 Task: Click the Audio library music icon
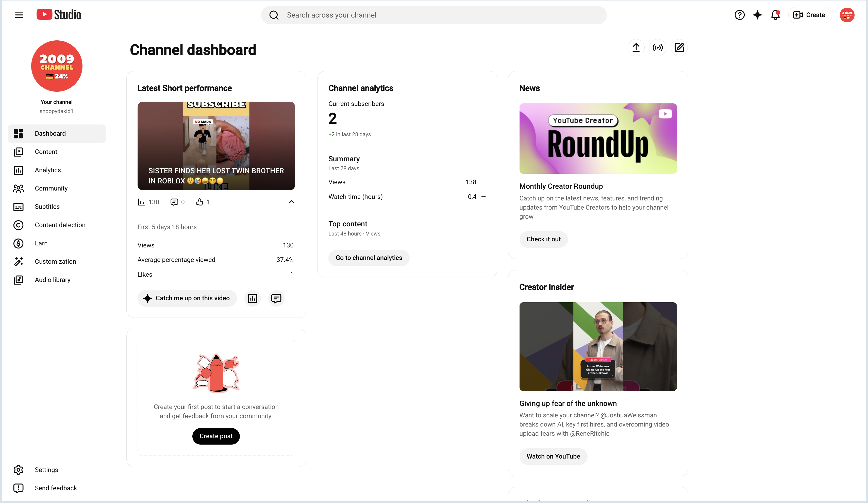(x=18, y=280)
